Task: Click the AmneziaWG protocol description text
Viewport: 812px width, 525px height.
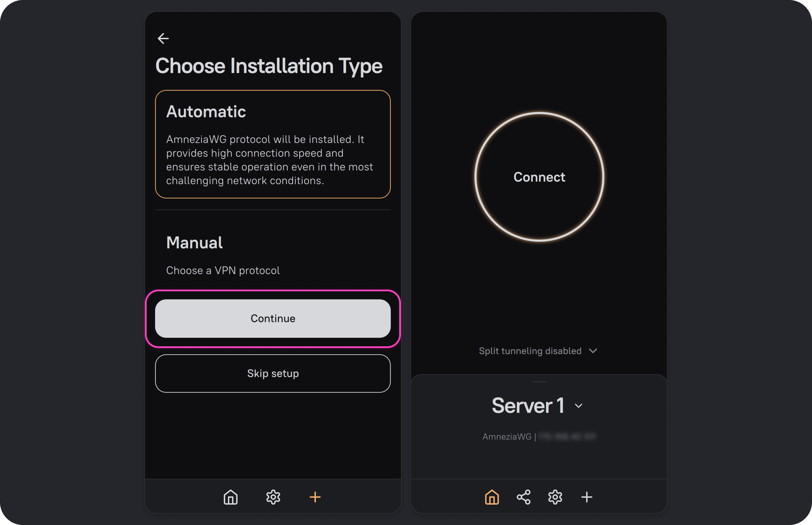Action: 269,160
